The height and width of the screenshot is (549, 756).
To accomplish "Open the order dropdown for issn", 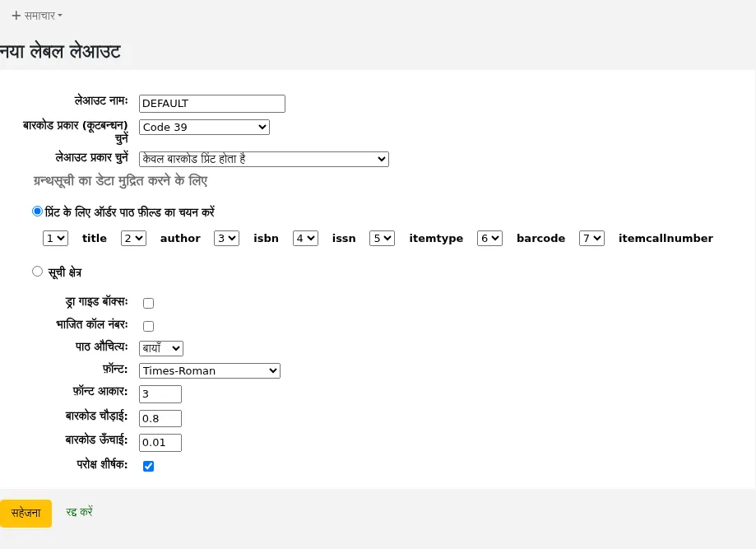I will [306, 239].
